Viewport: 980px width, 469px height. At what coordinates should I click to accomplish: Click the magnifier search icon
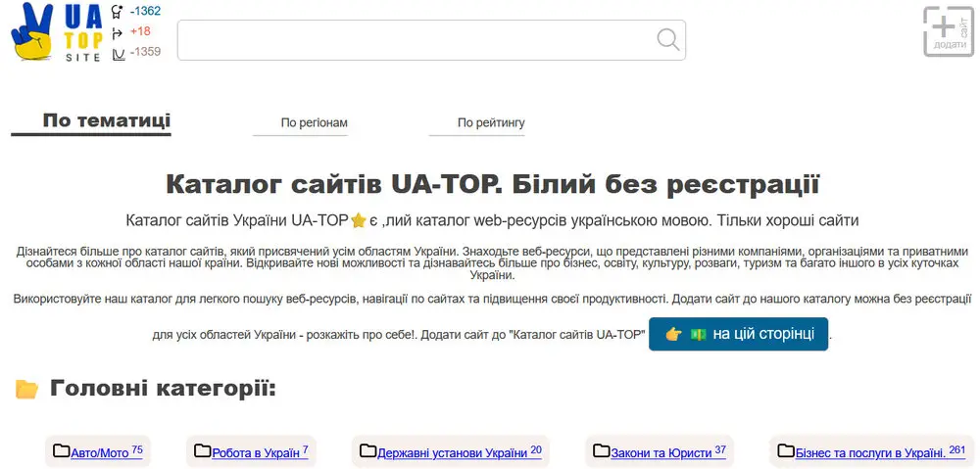pyautogui.click(x=668, y=39)
